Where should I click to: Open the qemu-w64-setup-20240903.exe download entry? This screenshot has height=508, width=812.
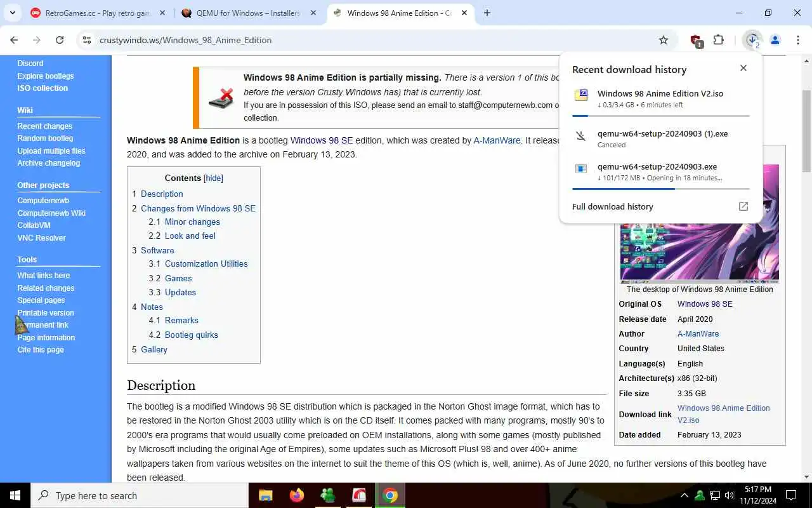point(660,171)
